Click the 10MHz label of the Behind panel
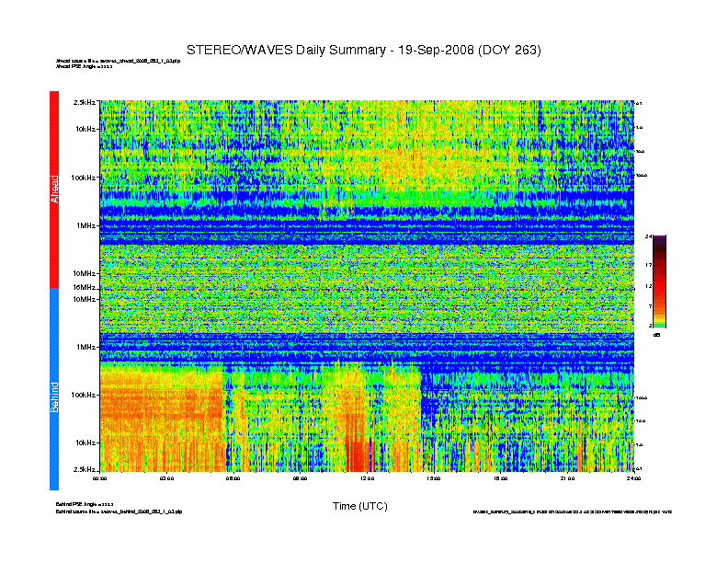The height and width of the screenshot is (563, 728). point(84,299)
